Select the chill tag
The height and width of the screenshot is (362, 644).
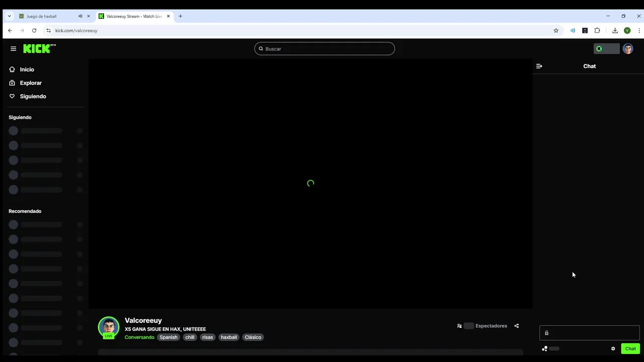tap(190, 337)
